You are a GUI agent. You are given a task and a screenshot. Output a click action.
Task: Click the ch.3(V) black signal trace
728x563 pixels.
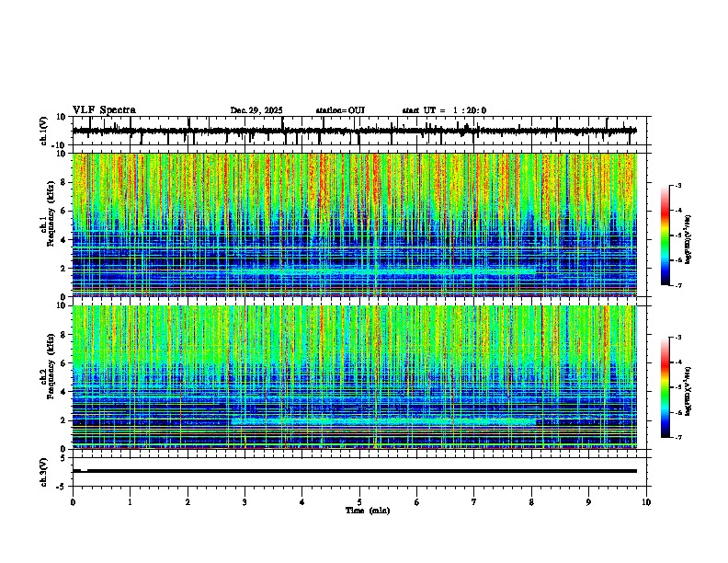pyautogui.click(x=355, y=471)
